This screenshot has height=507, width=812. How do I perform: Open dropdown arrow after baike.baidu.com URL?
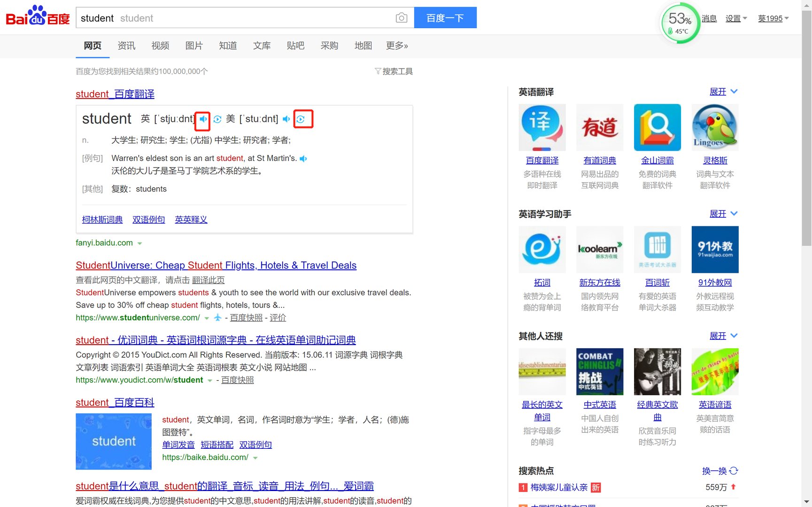point(255,458)
